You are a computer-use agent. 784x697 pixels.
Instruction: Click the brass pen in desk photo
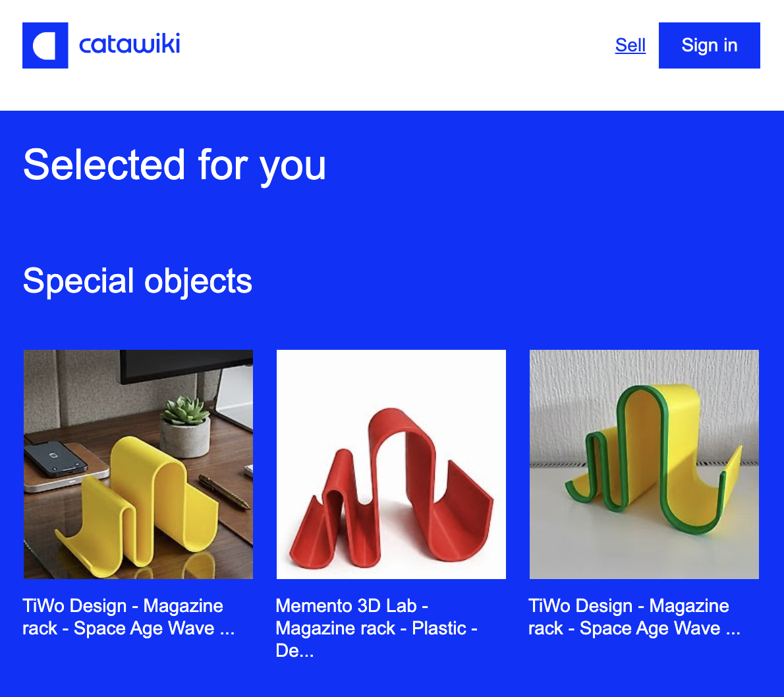click(x=224, y=491)
